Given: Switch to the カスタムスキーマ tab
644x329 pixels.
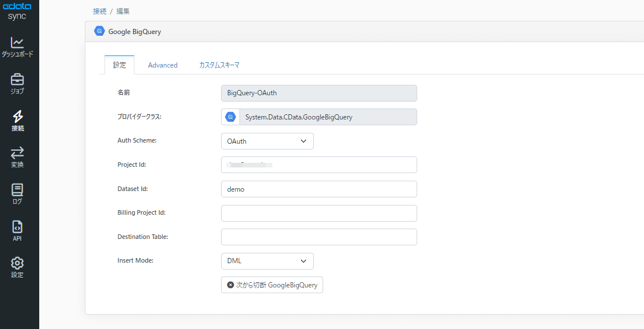Looking at the screenshot, I should coord(219,65).
